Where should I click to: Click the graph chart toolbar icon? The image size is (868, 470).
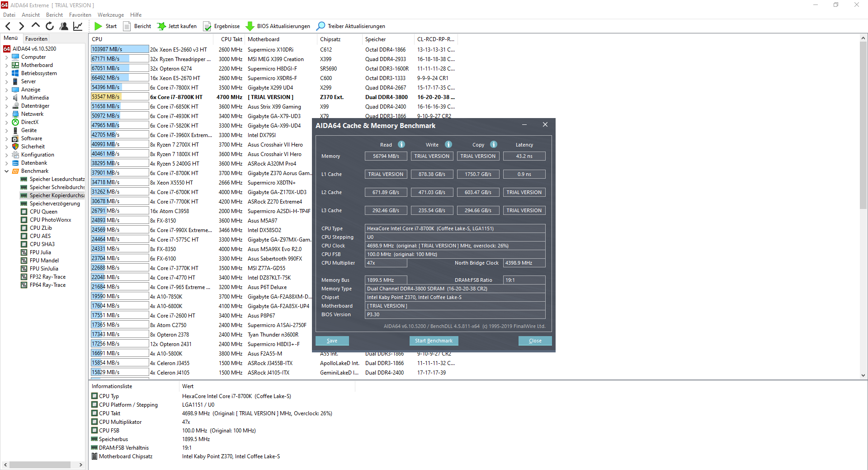pos(78,26)
